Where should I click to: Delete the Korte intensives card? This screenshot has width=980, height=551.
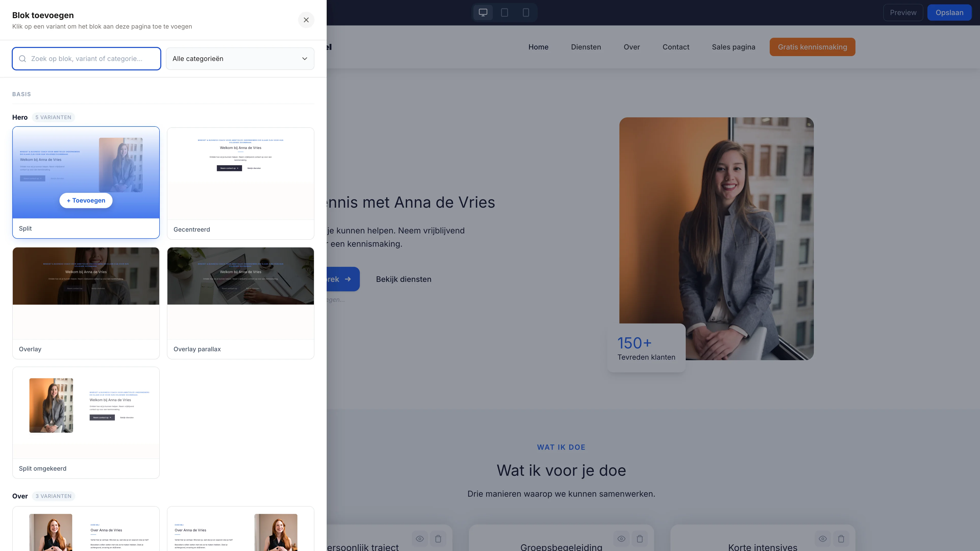tap(841, 539)
